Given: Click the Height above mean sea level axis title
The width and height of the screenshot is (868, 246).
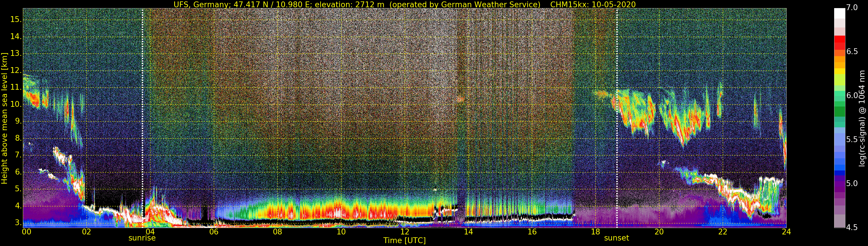Looking at the screenshot, I should tap(4, 118).
